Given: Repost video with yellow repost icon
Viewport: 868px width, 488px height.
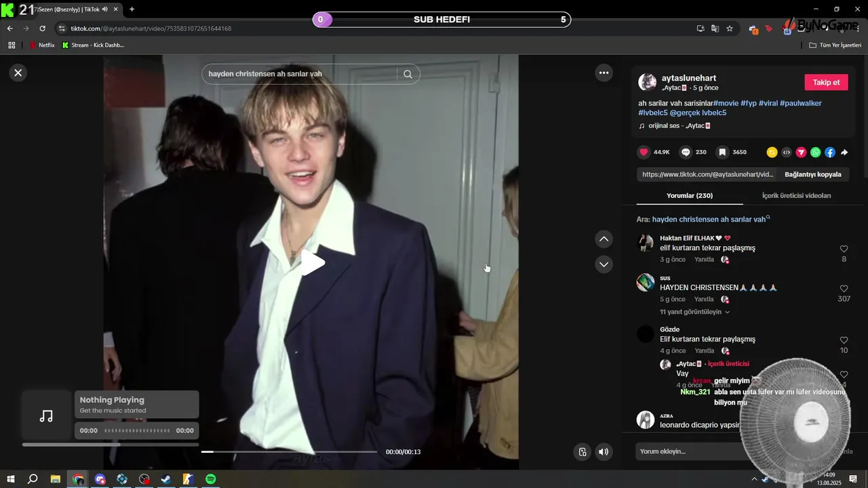Looking at the screenshot, I should coord(772,152).
